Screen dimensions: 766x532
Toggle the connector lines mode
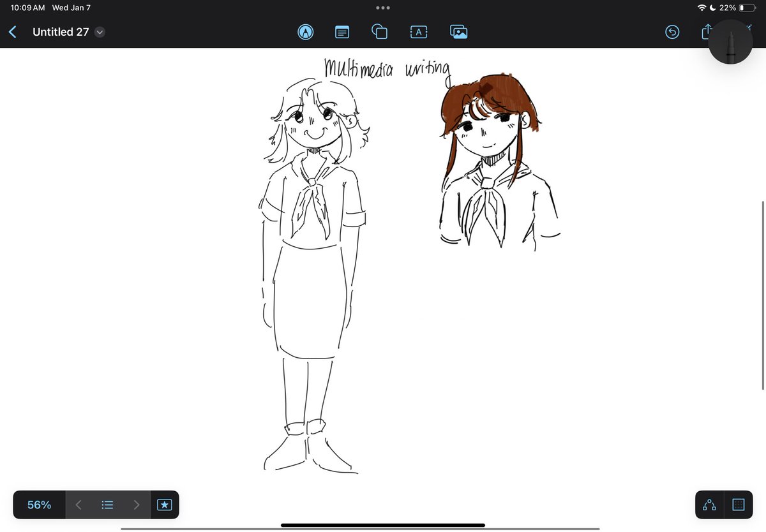click(x=709, y=505)
